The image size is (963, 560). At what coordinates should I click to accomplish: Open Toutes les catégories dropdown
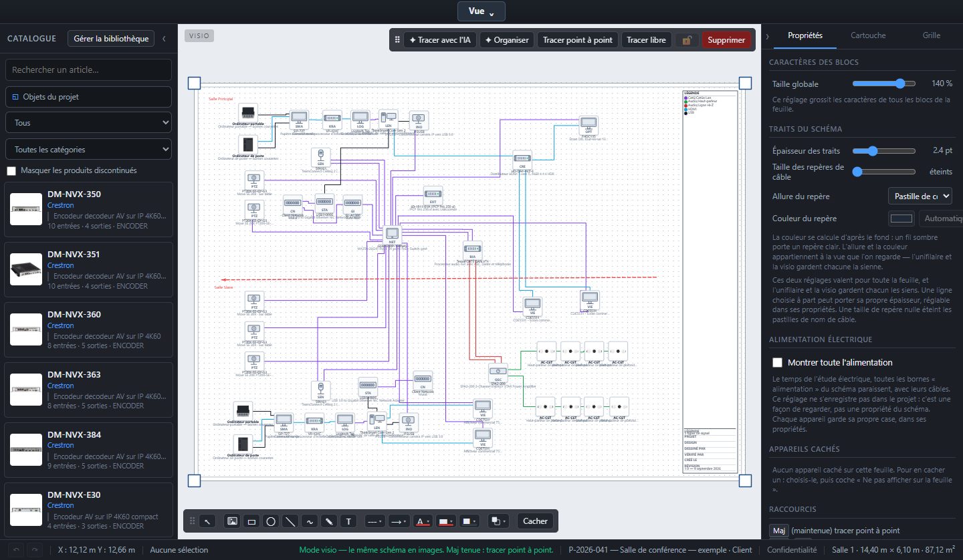pyautogui.click(x=88, y=150)
